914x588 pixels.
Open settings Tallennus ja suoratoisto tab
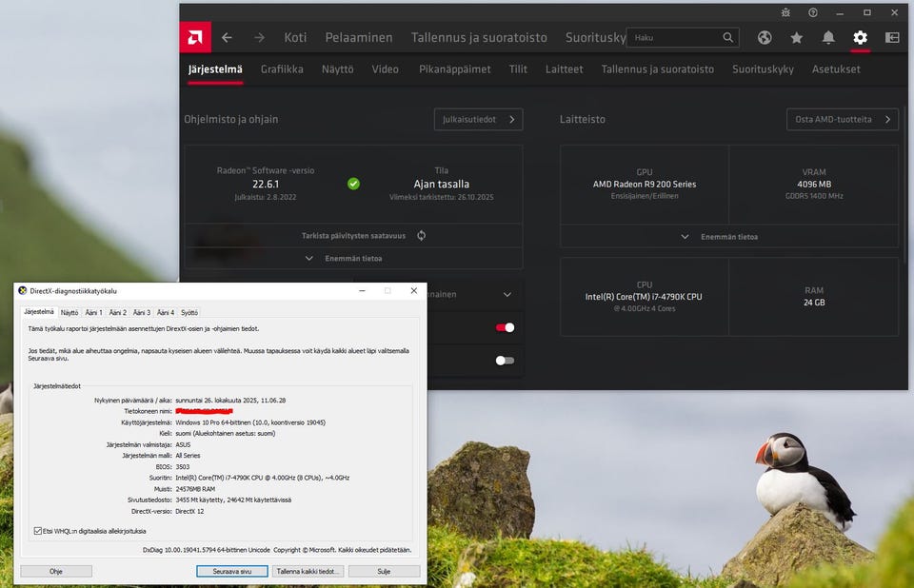[x=658, y=69]
